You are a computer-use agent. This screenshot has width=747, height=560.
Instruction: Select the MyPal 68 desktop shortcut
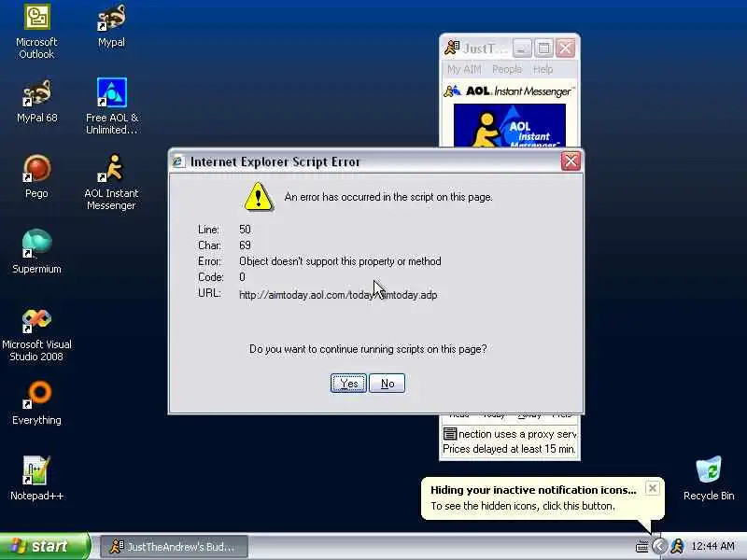click(36, 102)
